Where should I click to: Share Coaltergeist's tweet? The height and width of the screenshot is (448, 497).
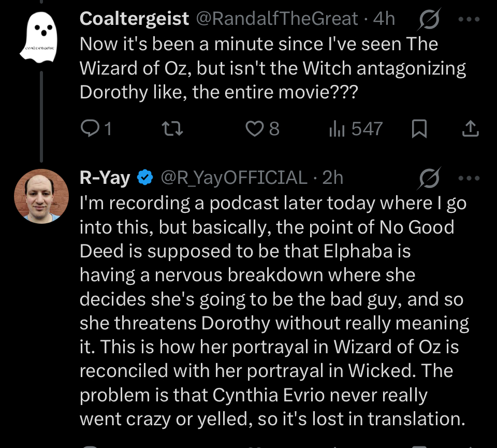tap(469, 128)
